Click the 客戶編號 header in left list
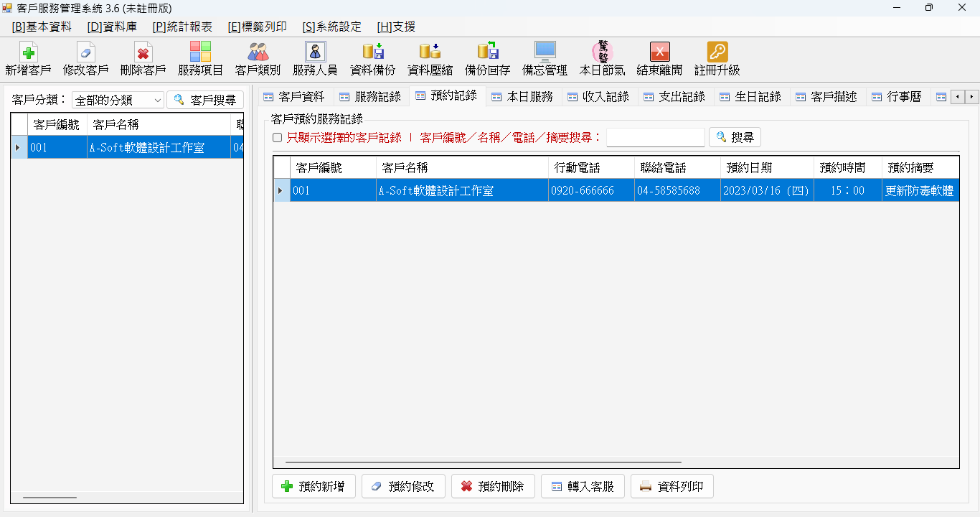Image resolution: width=980 pixels, height=517 pixels. (x=57, y=124)
